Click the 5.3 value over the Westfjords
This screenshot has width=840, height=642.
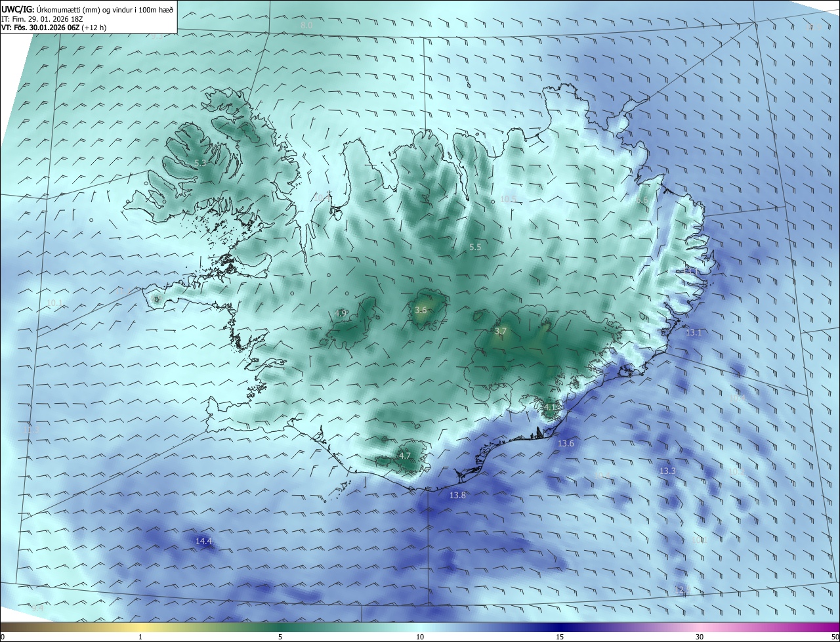(200, 163)
